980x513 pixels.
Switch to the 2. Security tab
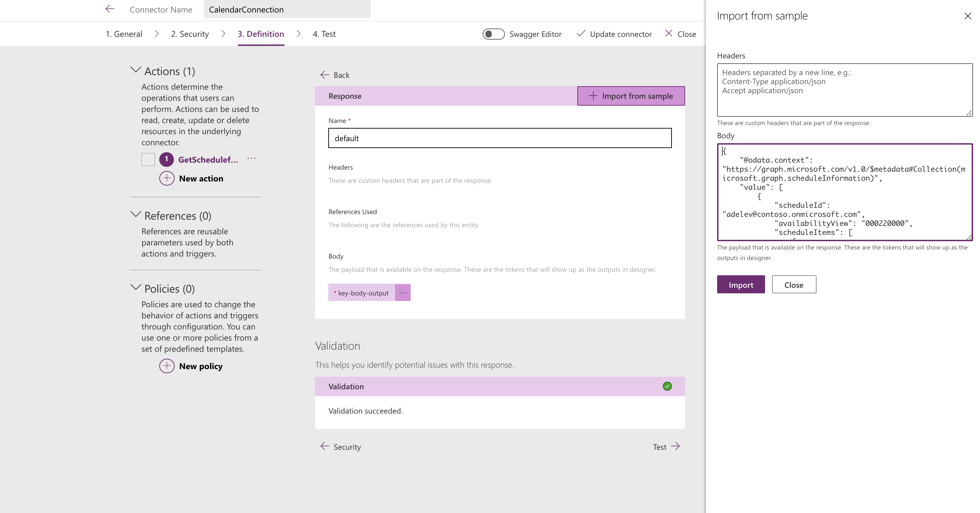tap(190, 34)
